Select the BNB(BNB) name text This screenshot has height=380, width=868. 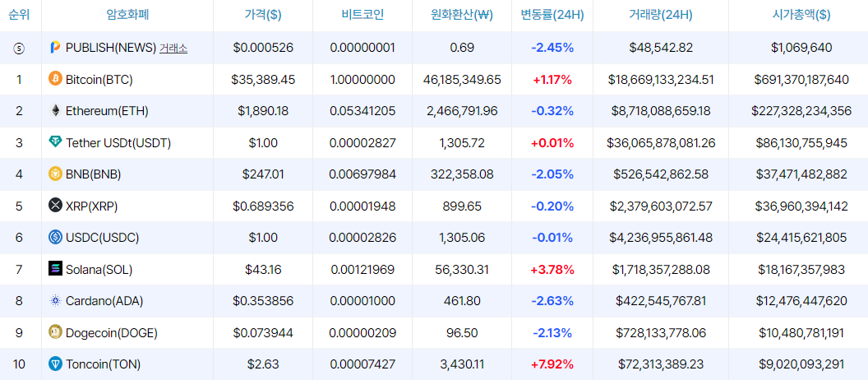coord(93,174)
